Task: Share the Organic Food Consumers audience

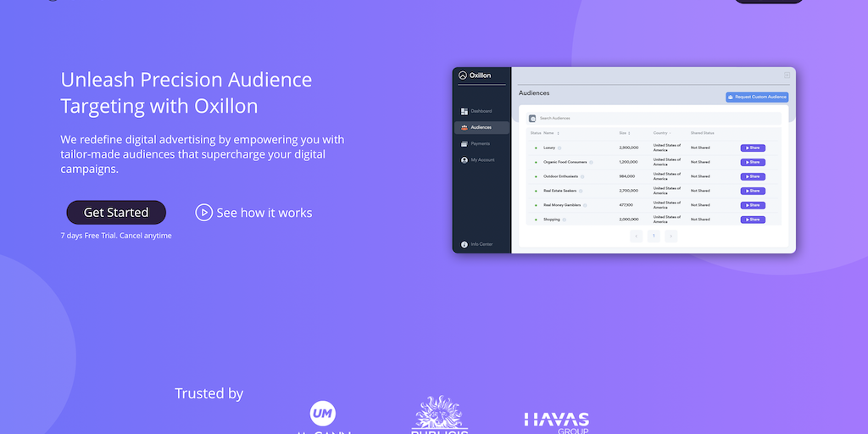Action: pyautogui.click(x=753, y=162)
